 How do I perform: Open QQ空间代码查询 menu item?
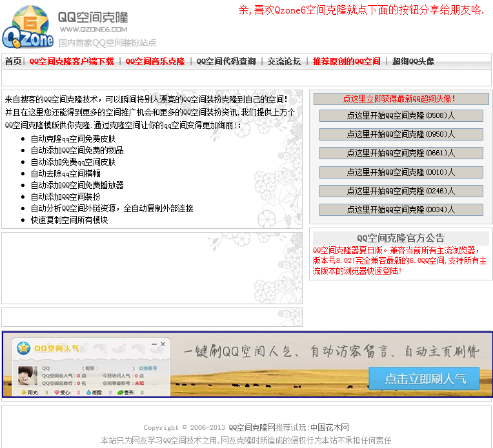226,61
